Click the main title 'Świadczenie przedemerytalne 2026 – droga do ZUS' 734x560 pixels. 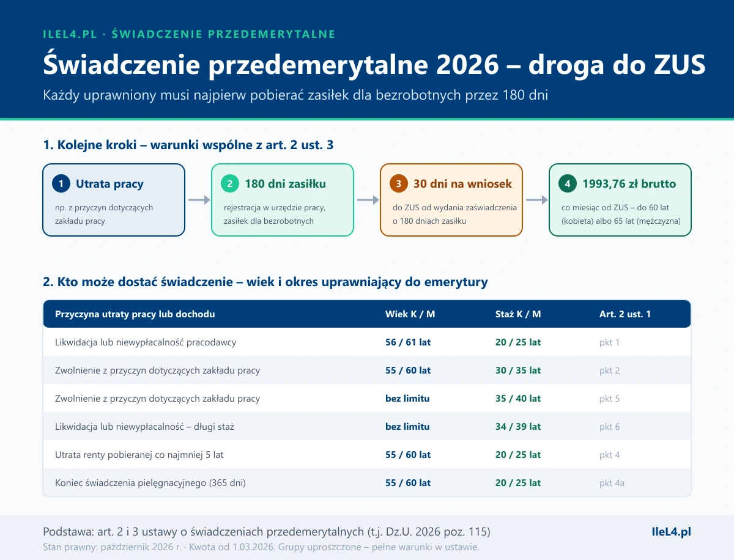point(374,66)
